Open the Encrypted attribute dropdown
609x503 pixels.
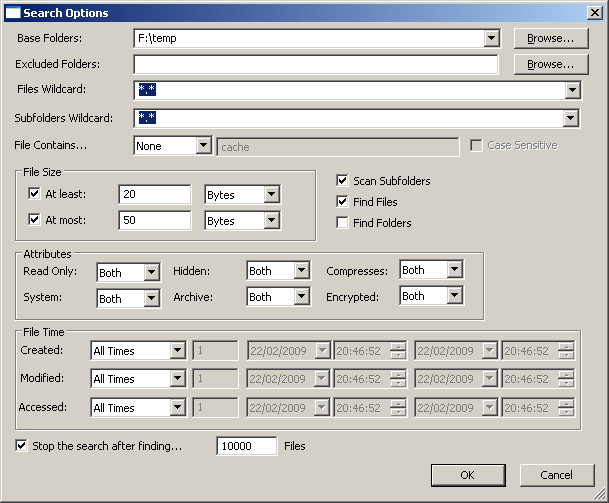pos(454,296)
